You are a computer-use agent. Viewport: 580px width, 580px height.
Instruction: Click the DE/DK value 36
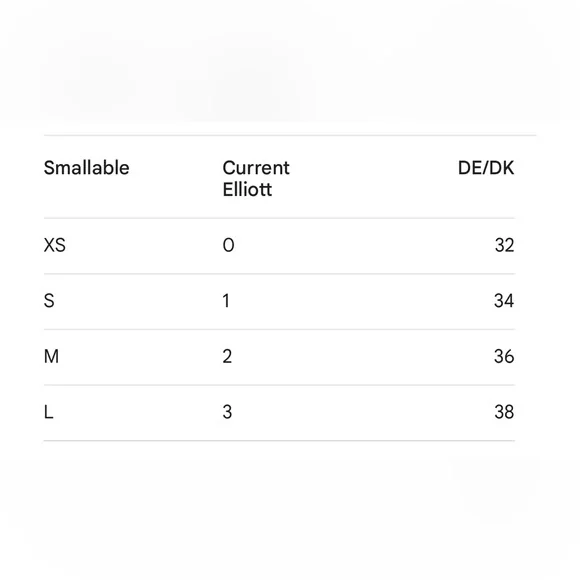point(504,357)
